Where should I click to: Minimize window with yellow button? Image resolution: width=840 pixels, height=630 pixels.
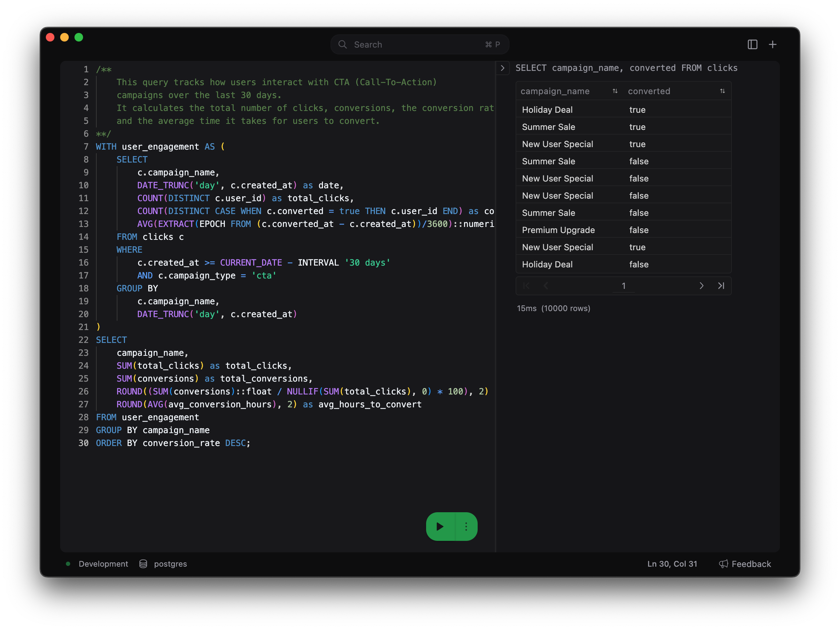coord(64,37)
